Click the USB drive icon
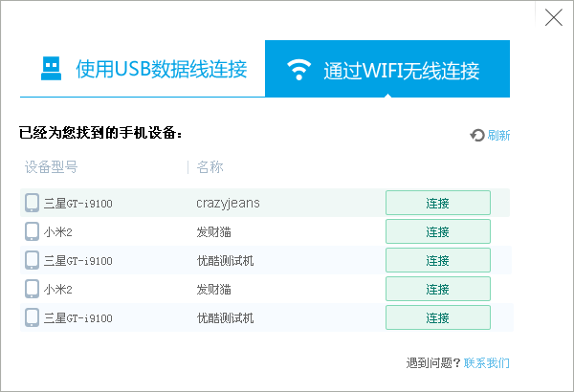This screenshot has height=392, width=574. click(50, 69)
